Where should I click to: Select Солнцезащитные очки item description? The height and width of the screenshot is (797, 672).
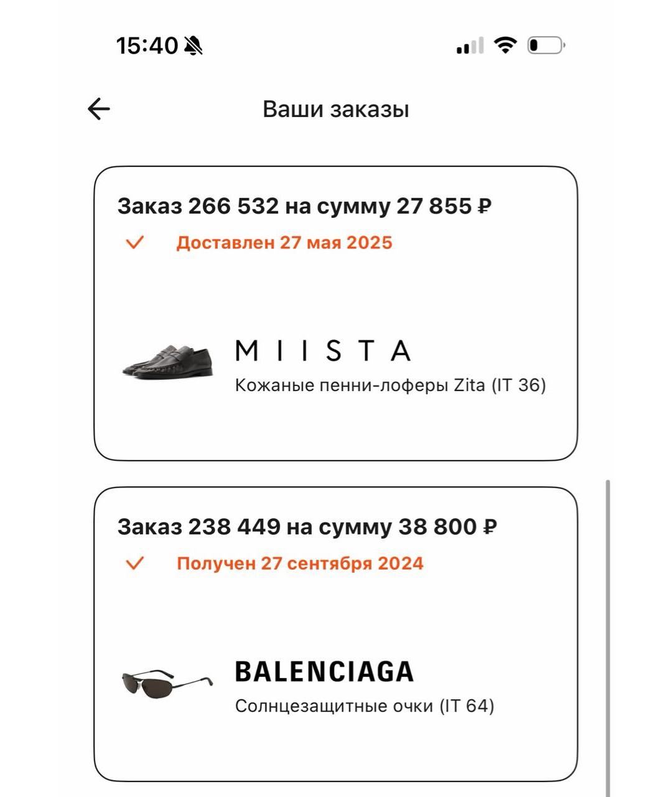click(x=364, y=706)
